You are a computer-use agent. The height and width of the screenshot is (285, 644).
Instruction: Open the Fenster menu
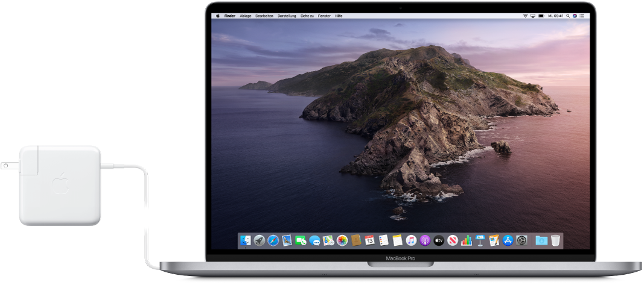point(325,16)
